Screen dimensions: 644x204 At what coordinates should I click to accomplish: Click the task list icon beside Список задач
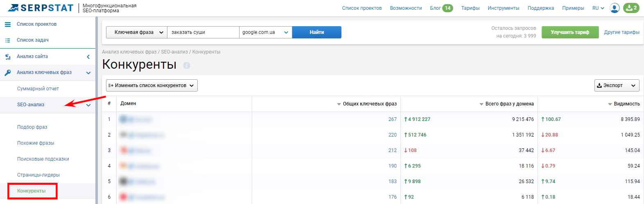click(x=7, y=40)
